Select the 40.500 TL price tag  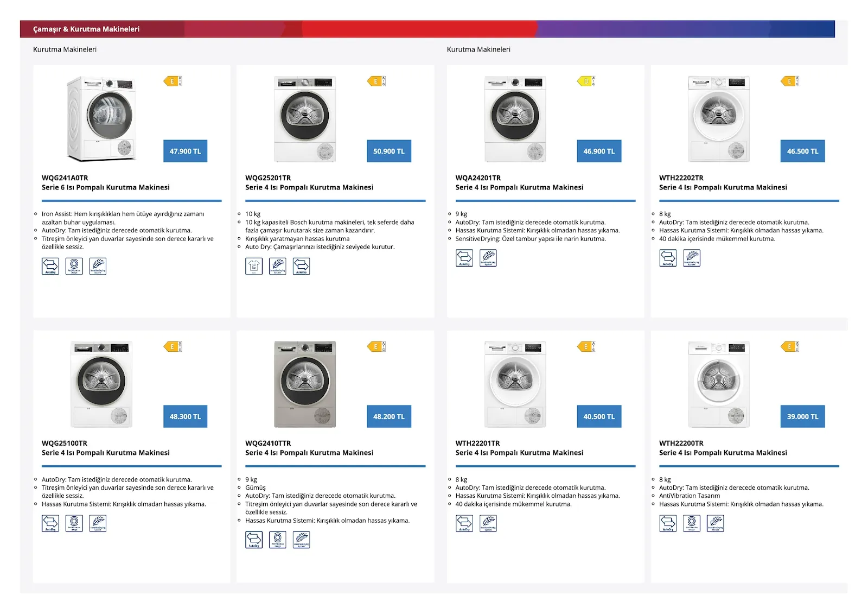599,416
